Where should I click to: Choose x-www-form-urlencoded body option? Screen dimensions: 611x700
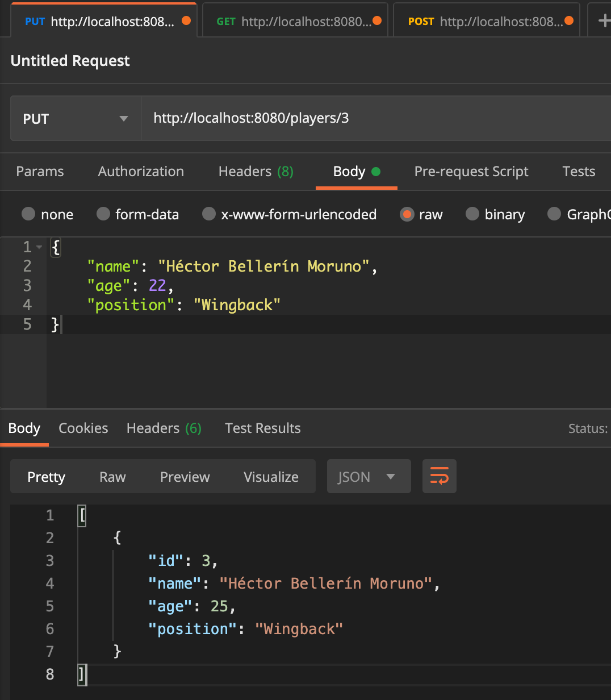point(209,214)
